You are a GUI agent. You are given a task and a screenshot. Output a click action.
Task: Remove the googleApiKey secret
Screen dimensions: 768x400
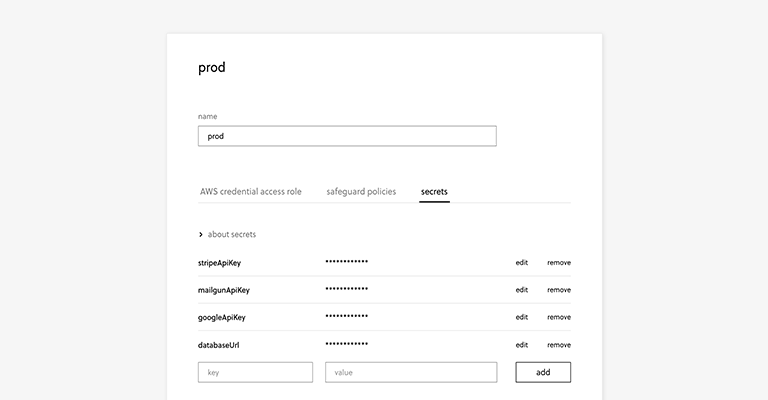(x=558, y=317)
